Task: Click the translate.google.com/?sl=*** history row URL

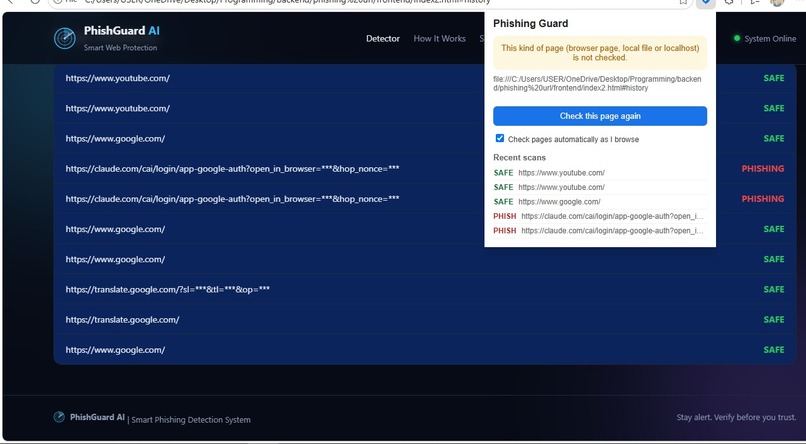Action: (x=168, y=290)
